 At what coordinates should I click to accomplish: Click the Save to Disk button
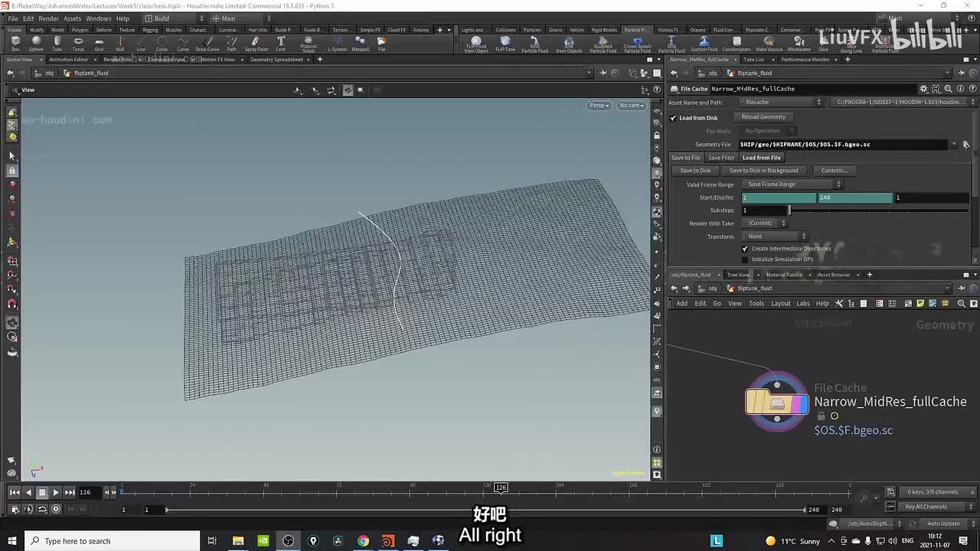(695, 171)
